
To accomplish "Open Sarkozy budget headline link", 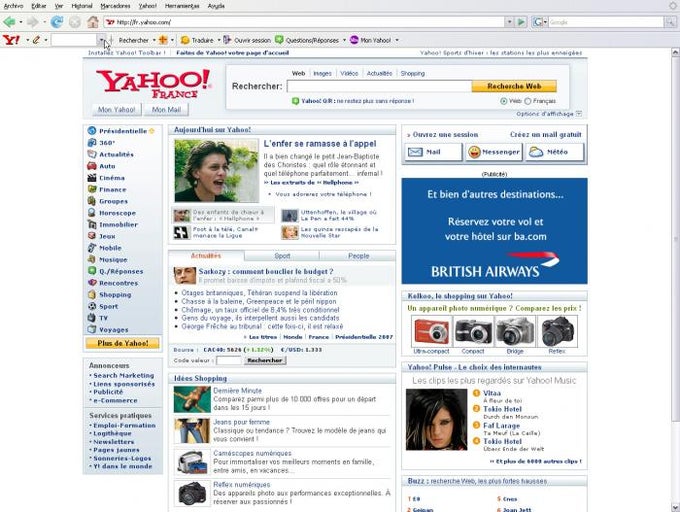I will pos(266,271).
